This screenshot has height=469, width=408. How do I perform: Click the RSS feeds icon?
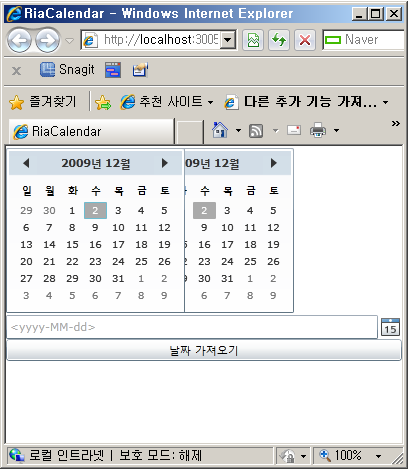(256, 131)
